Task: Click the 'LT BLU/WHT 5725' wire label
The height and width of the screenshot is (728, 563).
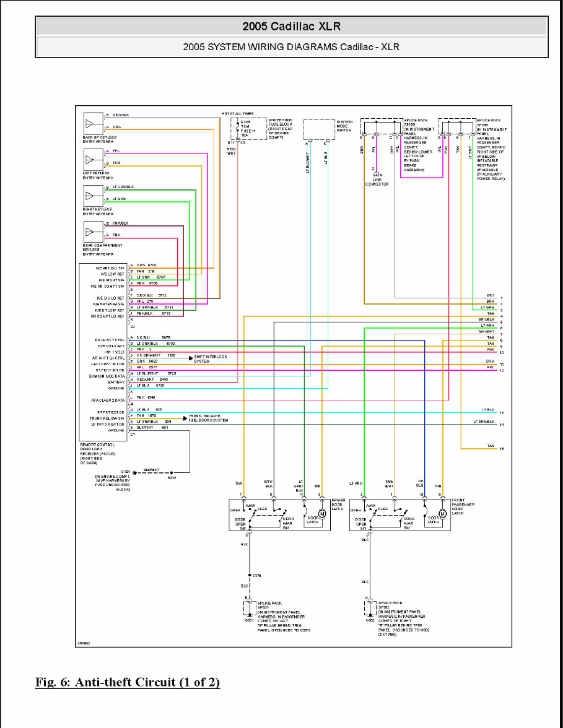Action: coord(156,373)
